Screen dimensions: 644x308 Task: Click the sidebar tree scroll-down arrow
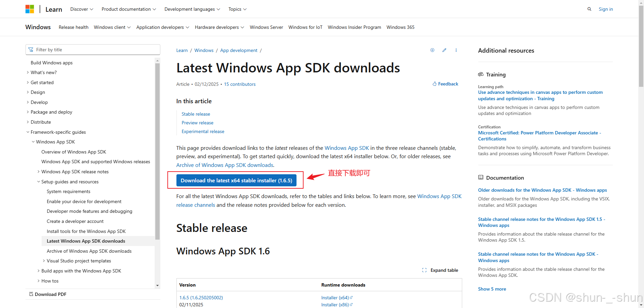tap(157, 286)
